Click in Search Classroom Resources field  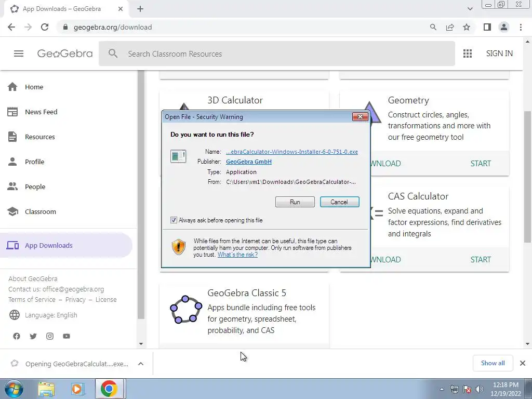pyautogui.click(x=276, y=54)
